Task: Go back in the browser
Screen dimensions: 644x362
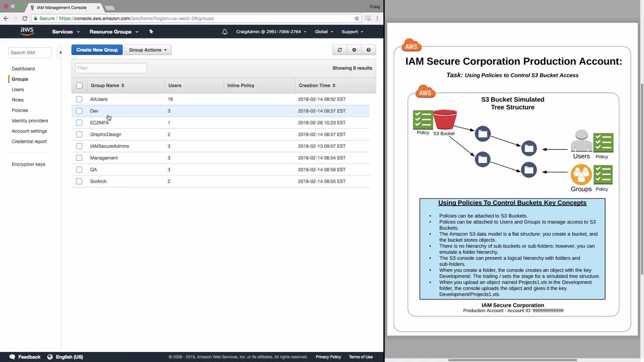Action: tap(6, 18)
